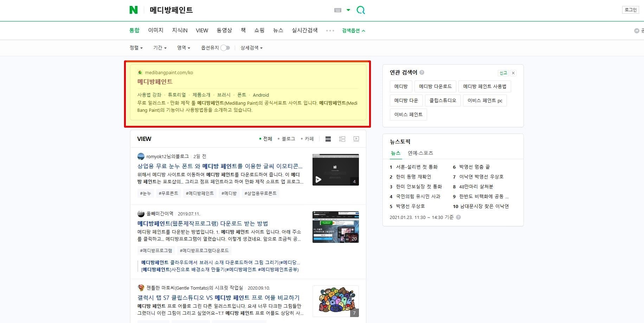Open the 영역 dropdown
Screen dimensions: 644x323
tap(183, 48)
